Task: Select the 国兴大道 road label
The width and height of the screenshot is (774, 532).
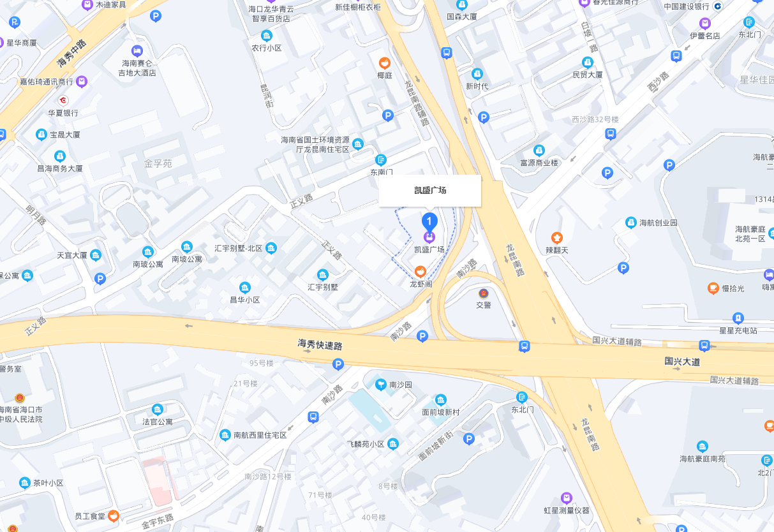Action: 682,362
